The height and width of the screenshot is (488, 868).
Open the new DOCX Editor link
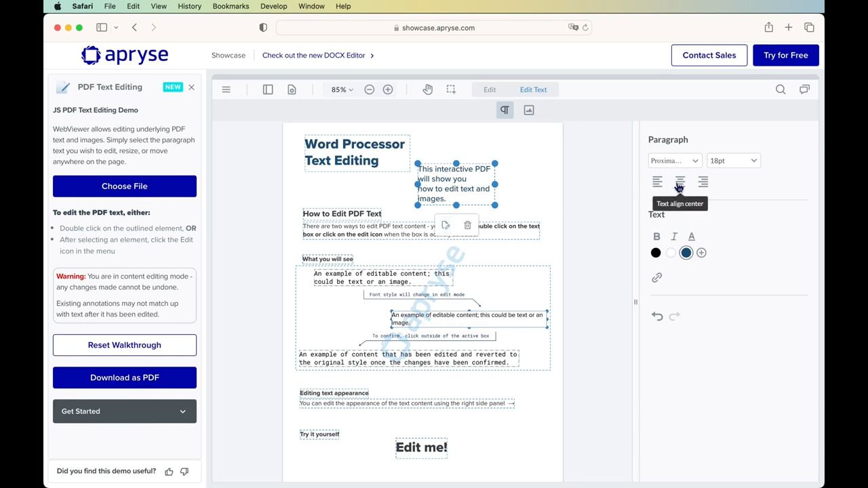[318, 56]
